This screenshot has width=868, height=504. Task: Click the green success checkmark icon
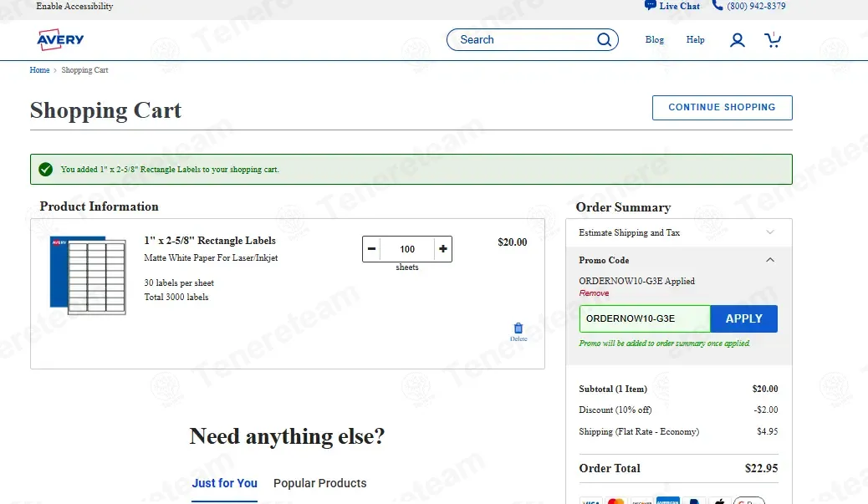[x=46, y=170]
